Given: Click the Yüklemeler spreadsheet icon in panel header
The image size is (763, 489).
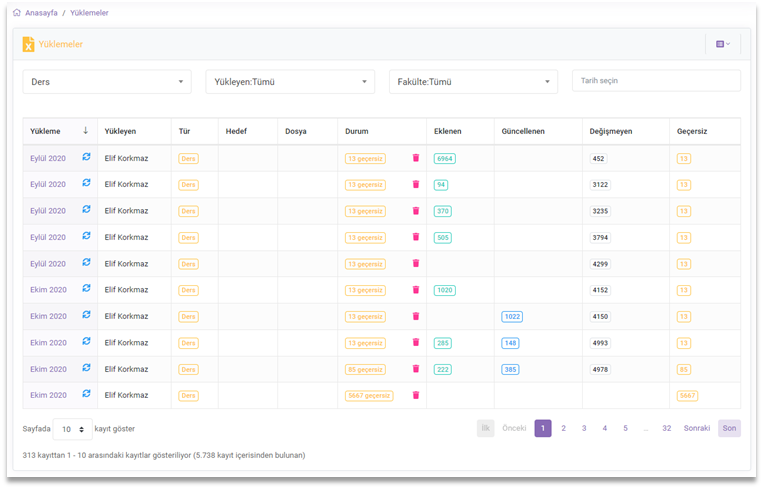Looking at the screenshot, I should pos(28,44).
